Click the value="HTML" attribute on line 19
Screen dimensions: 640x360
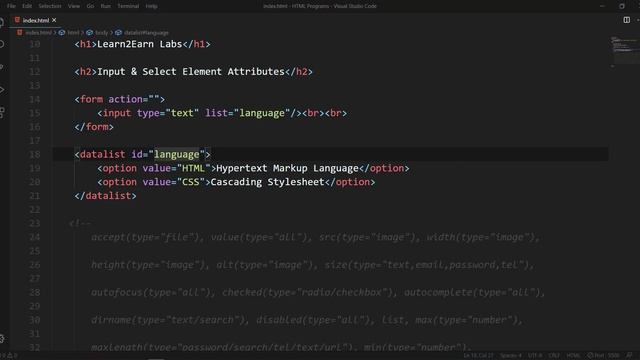(176, 168)
